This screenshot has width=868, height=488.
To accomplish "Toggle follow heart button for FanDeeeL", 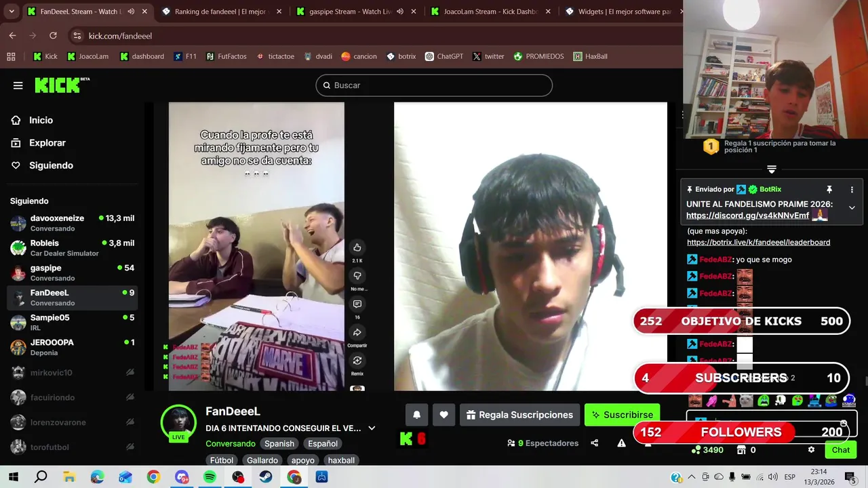I will [x=443, y=415].
